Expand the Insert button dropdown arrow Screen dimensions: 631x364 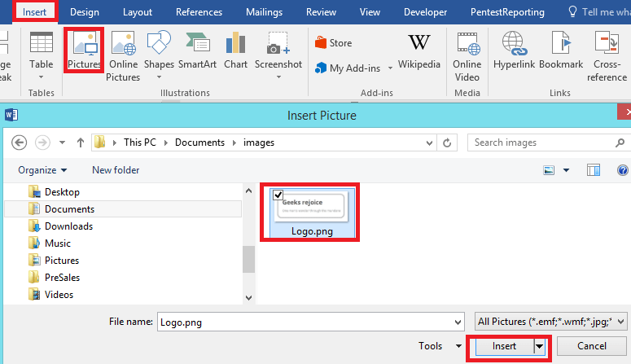pyautogui.click(x=539, y=346)
